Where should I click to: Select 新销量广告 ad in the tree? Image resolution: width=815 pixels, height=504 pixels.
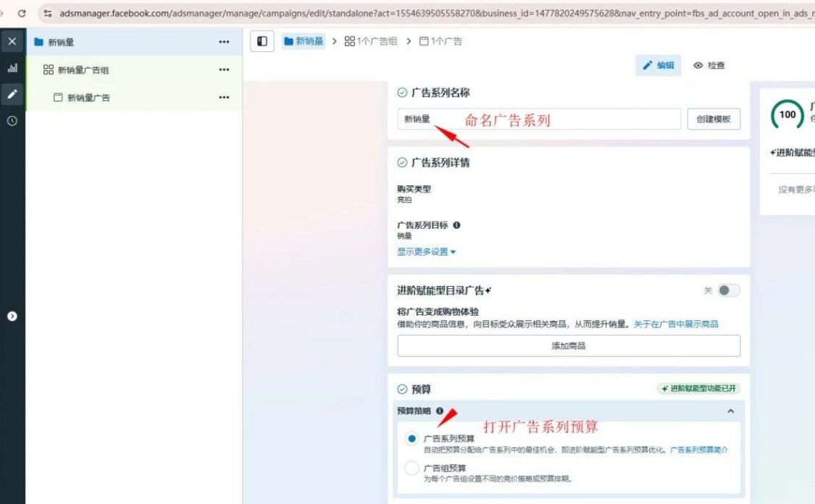[x=133, y=97]
